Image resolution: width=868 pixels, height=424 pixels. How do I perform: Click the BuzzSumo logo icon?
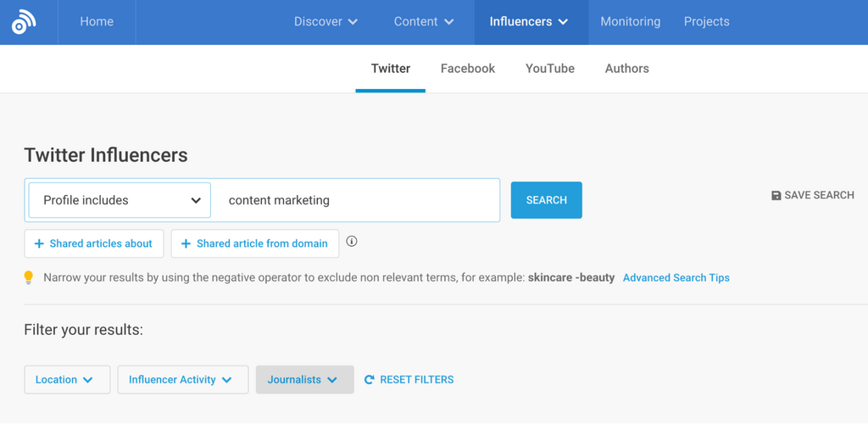(24, 22)
